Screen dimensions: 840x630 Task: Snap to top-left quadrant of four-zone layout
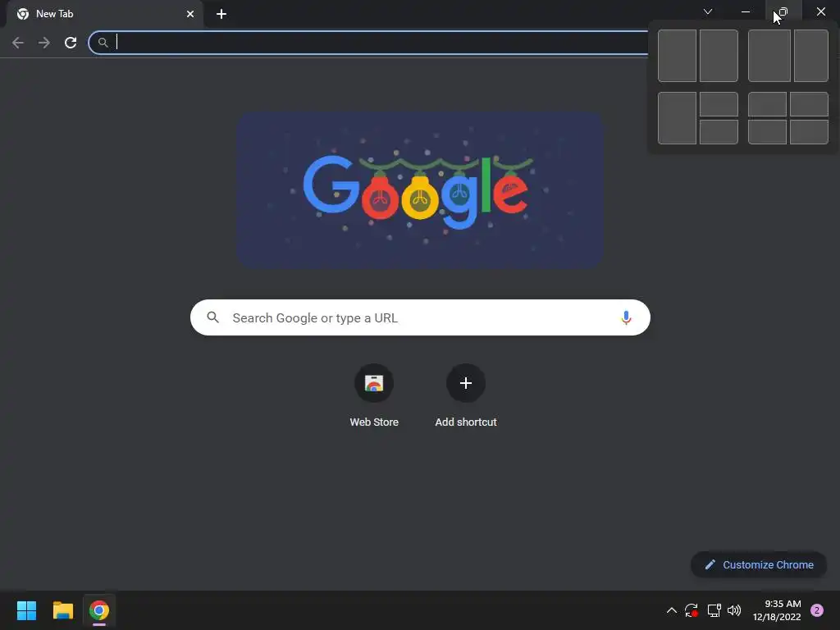pyautogui.click(x=767, y=104)
